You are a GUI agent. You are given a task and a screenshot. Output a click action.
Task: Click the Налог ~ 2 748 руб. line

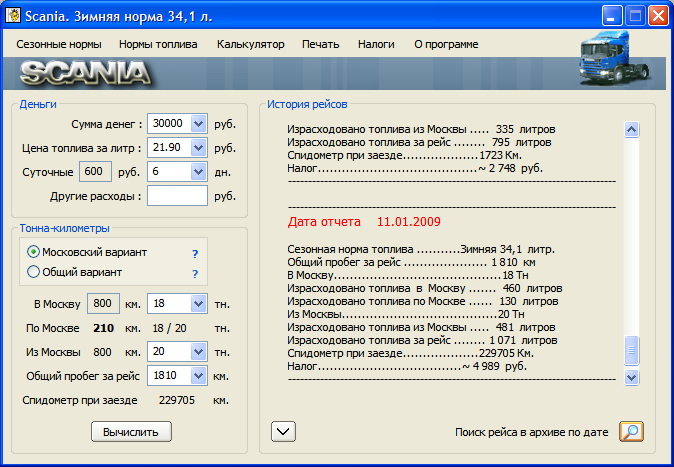415,169
